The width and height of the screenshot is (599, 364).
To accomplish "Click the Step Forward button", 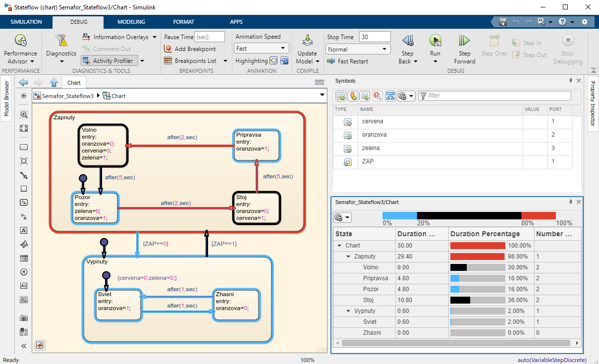I will 464,49.
